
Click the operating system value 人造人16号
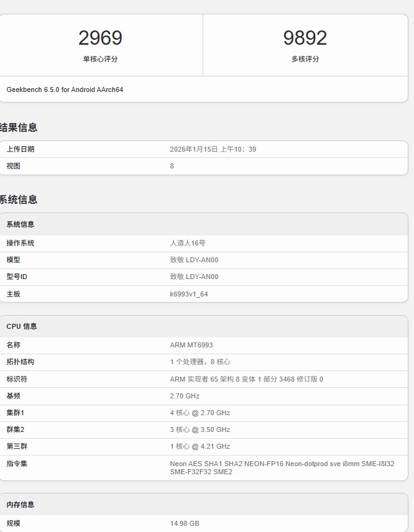pos(187,243)
